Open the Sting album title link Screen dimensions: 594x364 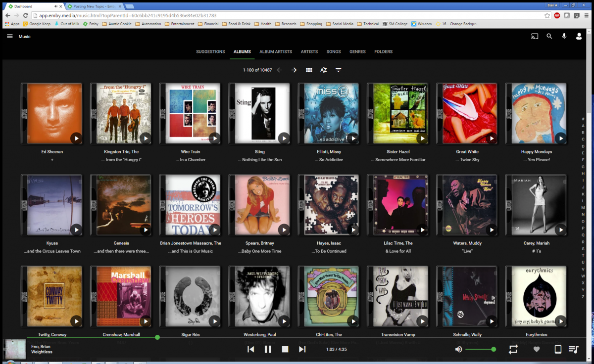pyautogui.click(x=259, y=160)
